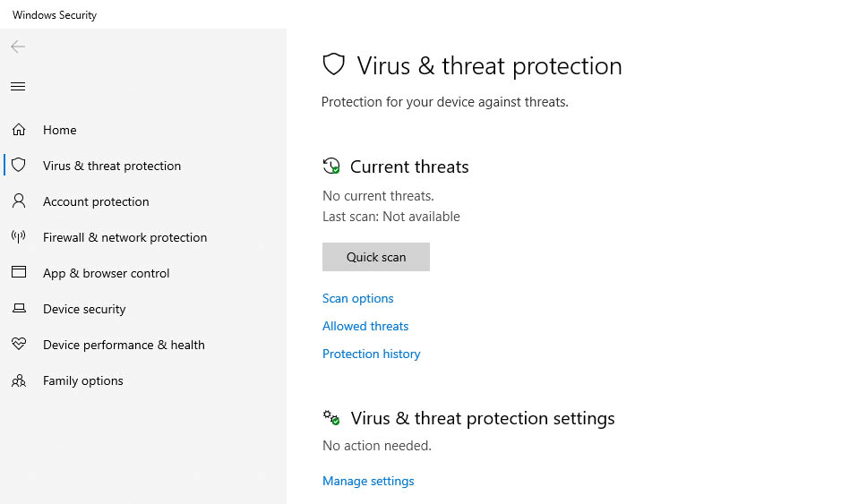Click the Home house icon

tap(18, 130)
